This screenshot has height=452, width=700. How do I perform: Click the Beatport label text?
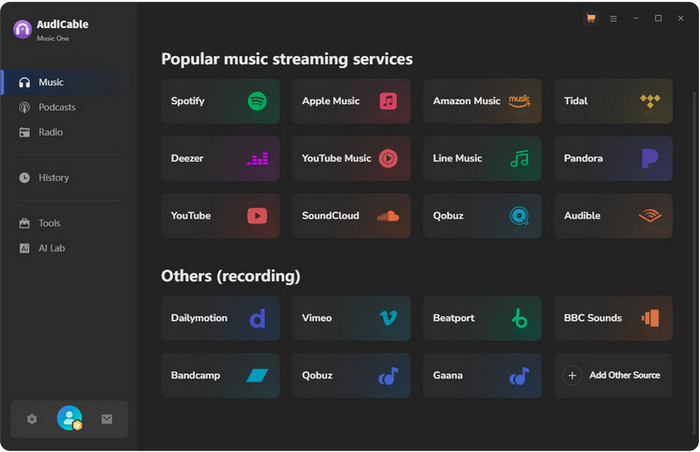tap(454, 318)
